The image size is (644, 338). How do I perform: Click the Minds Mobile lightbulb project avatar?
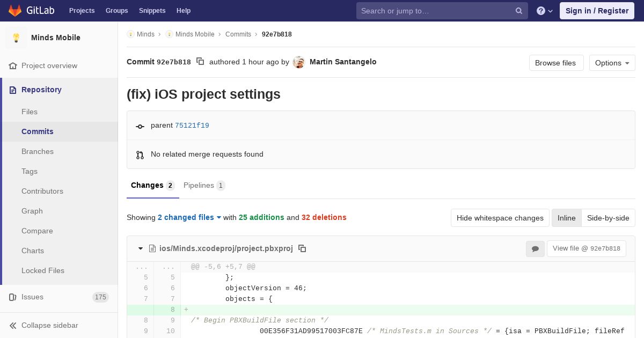[x=16, y=38]
